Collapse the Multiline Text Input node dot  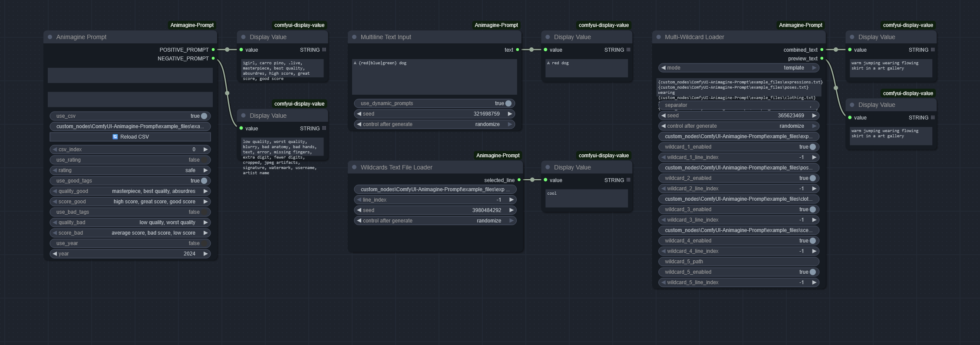point(354,37)
